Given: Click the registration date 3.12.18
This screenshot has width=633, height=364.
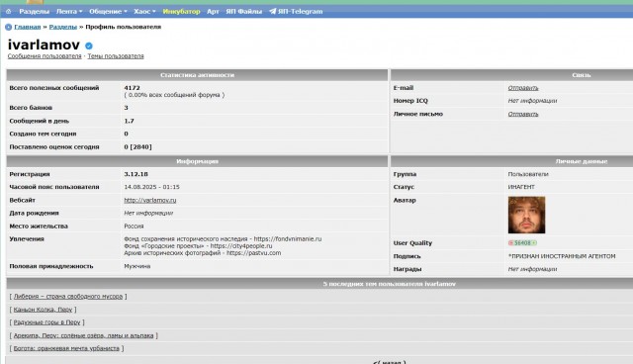Looking at the screenshot, I should point(136,174).
